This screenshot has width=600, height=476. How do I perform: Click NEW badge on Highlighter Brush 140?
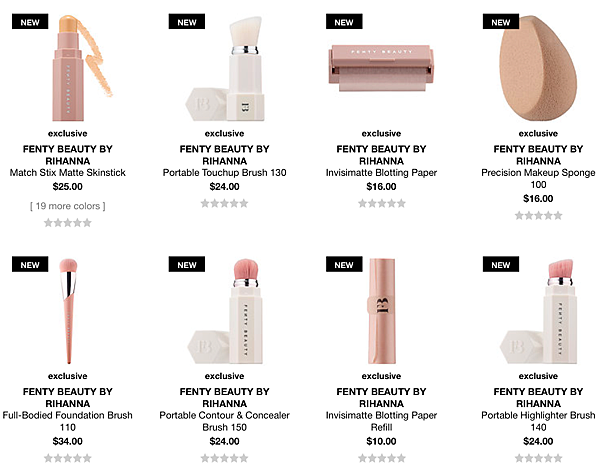click(501, 264)
